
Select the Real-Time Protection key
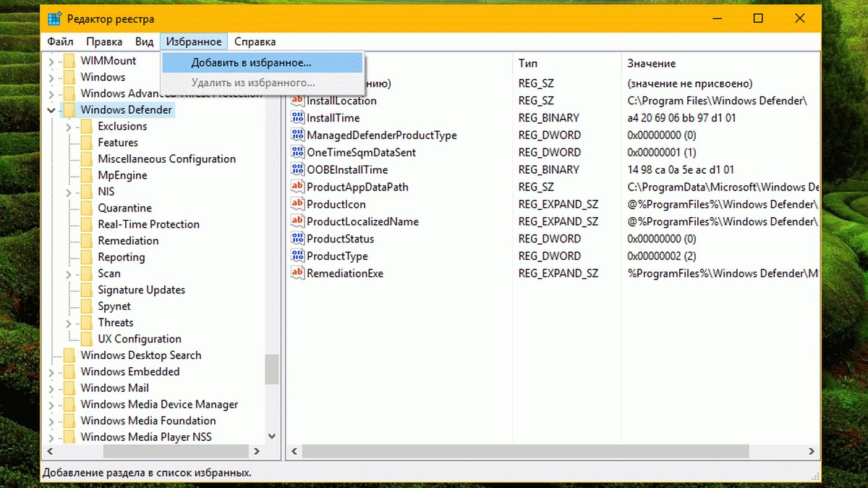point(149,224)
